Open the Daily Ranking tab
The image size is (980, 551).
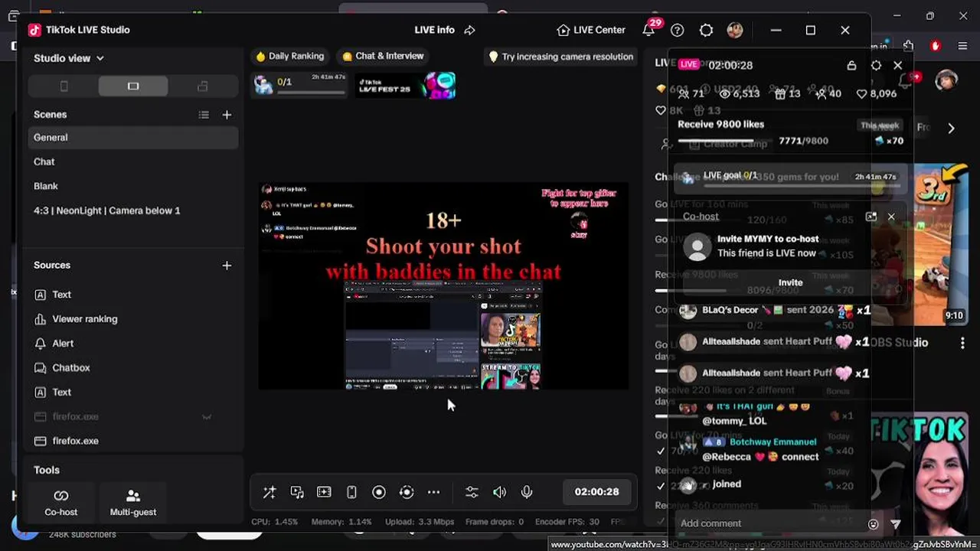(x=290, y=56)
